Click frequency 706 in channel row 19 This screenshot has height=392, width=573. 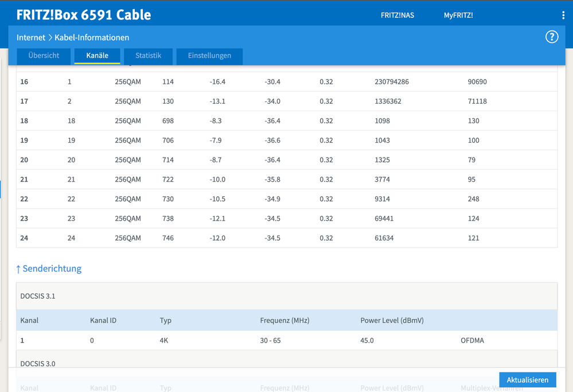pos(167,140)
